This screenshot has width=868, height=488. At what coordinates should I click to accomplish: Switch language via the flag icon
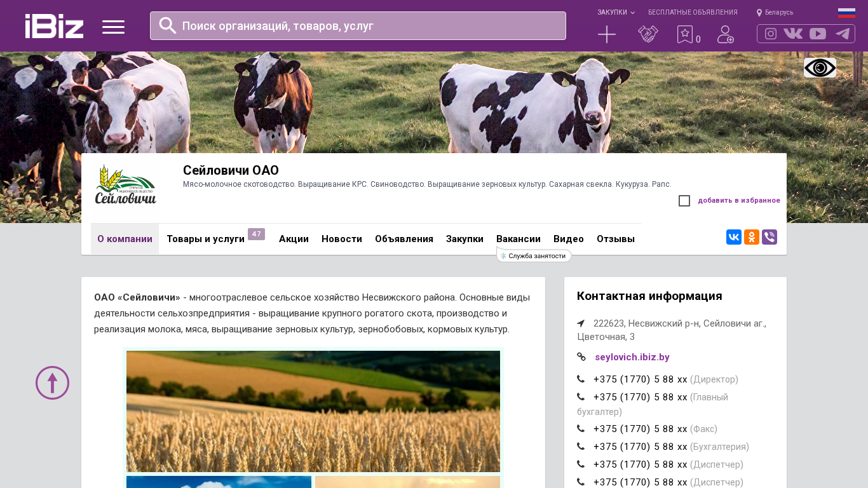point(846,13)
